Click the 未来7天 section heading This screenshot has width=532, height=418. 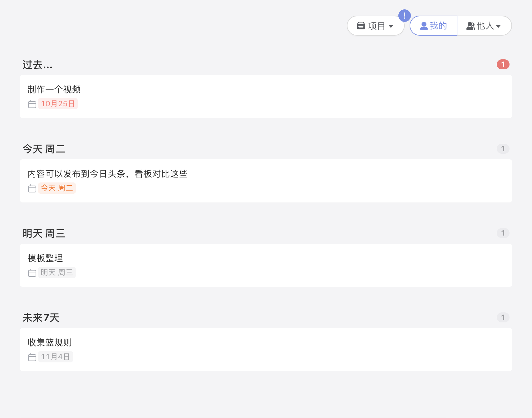click(x=41, y=318)
